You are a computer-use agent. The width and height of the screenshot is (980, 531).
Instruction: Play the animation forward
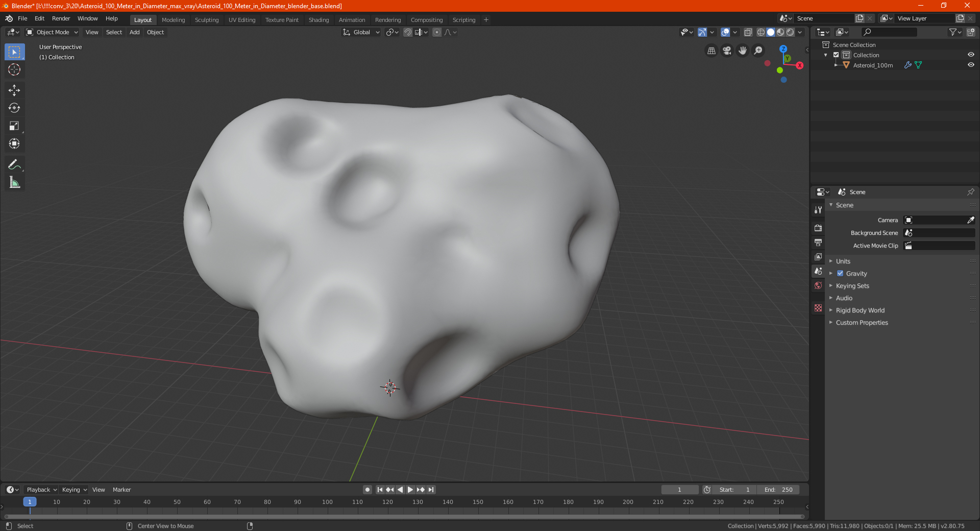pos(410,490)
